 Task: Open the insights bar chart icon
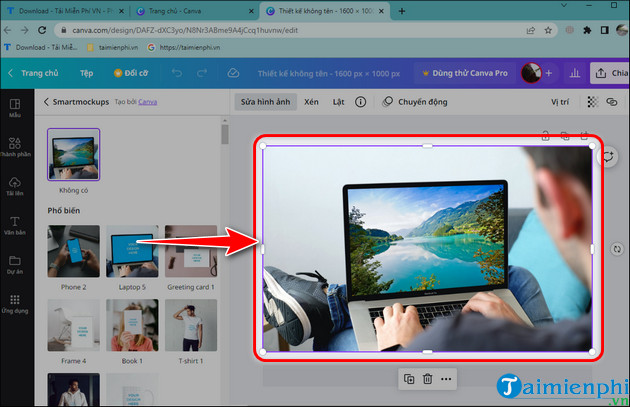575,73
